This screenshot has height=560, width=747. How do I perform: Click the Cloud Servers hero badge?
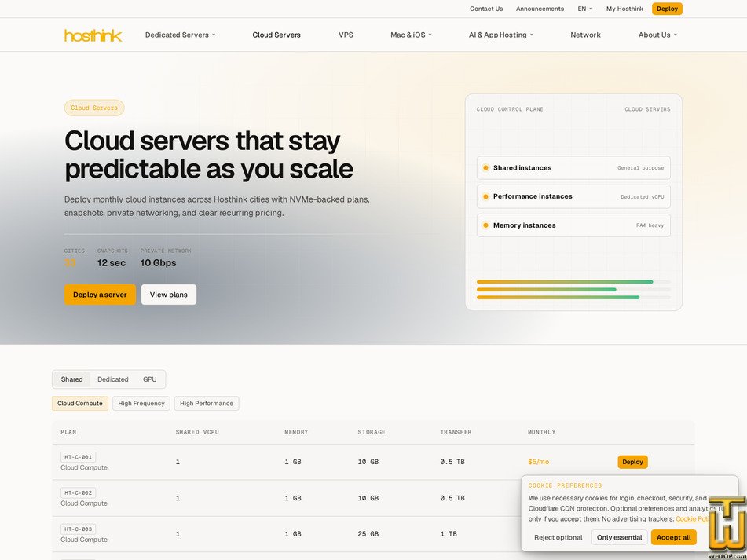[94, 108]
